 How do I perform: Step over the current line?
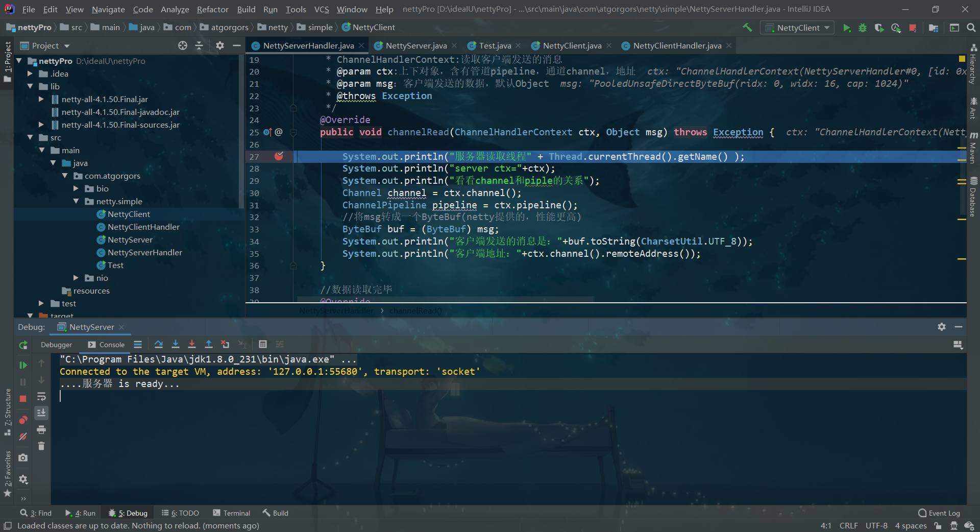(159, 345)
